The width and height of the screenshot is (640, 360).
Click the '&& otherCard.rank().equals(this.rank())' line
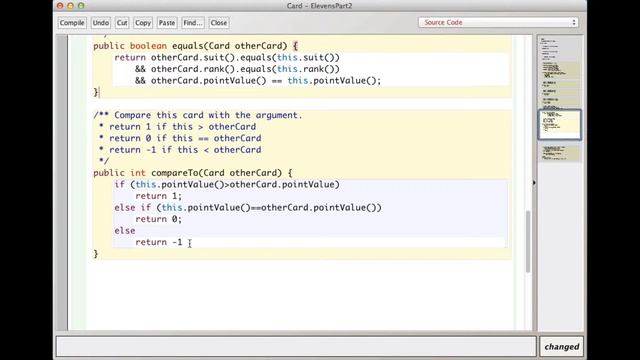237,69
